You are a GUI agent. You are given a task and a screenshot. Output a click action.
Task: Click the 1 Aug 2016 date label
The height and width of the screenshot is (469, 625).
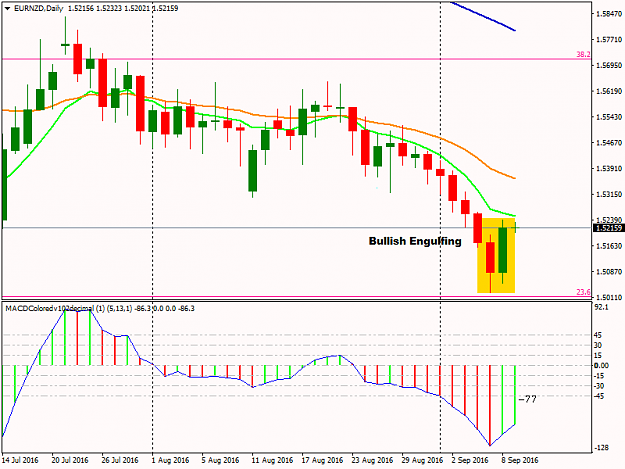click(171, 460)
